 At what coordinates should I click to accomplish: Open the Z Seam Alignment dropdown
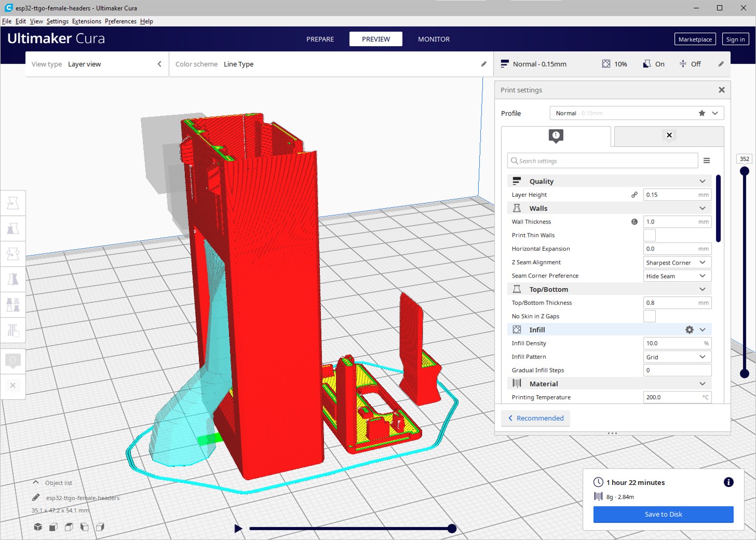point(677,262)
